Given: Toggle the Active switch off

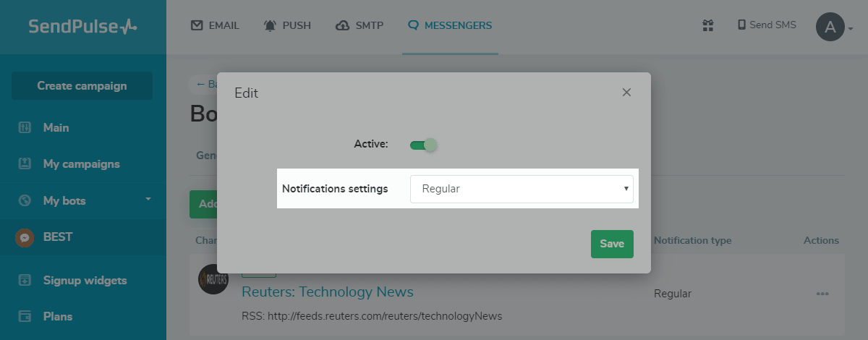Looking at the screenshot, I should coord(424,145).
